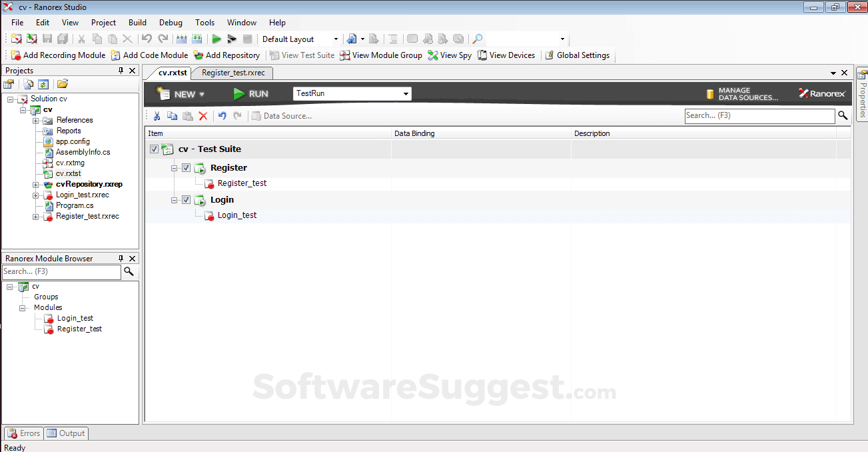Image resolution: width=868 pixels, height=452 pixels.
Task: Uncheck the Register test case checkbox
Action: 186,167
